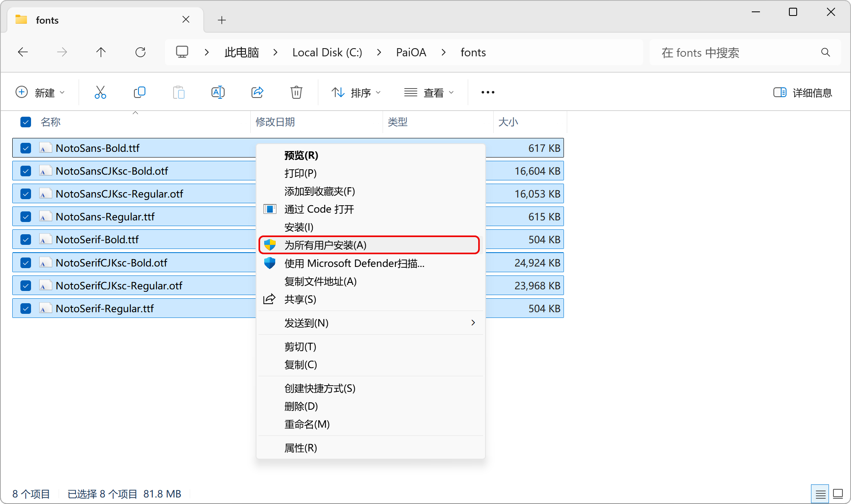Uncheck the NotoSans-Bold.ttf checkbox
Viewport: 851px width, 504px height.
click(x=26, y=148)
